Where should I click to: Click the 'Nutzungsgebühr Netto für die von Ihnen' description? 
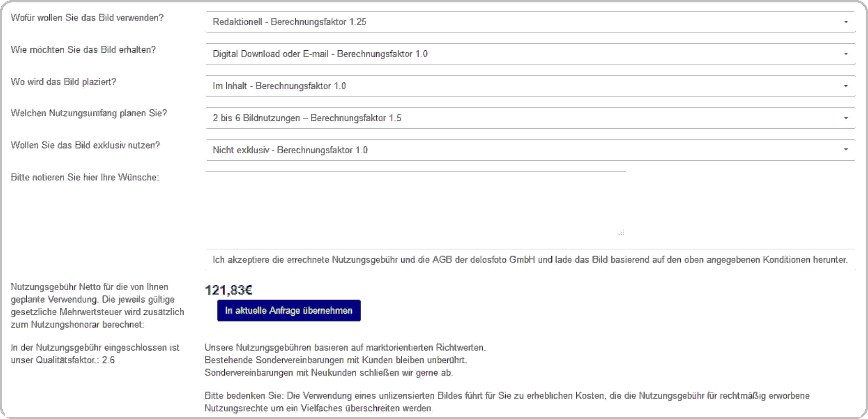97,306
